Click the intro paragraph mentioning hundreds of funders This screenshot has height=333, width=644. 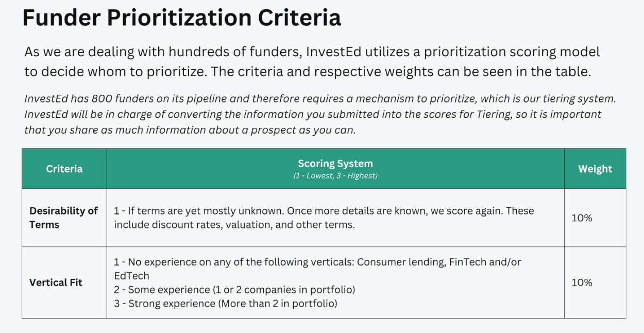[312, 61]
